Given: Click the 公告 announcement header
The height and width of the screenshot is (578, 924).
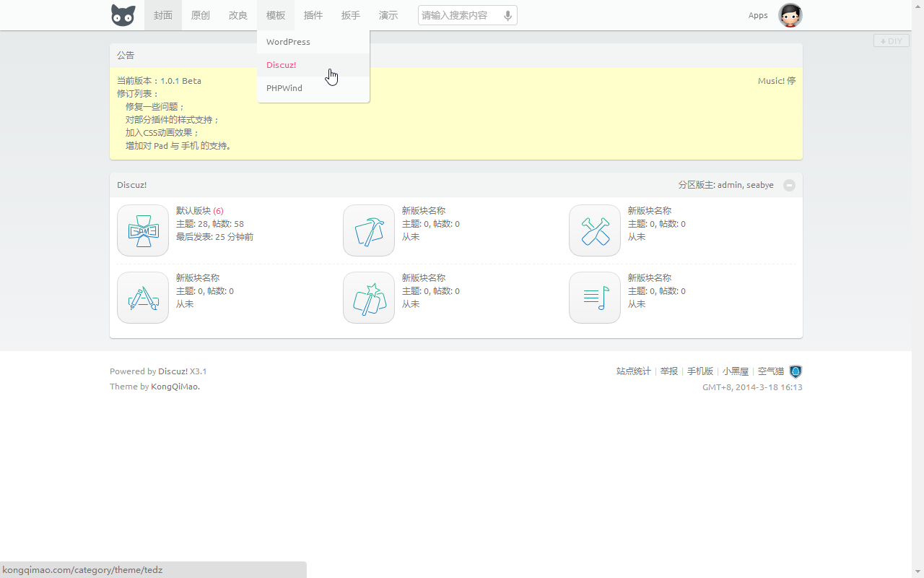Looking at the screenshot, I should tap(456, 55).
